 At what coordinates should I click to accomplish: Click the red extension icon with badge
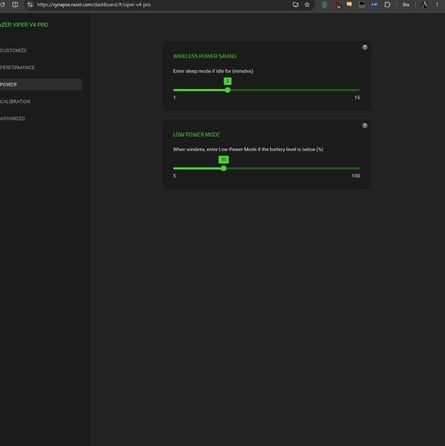337,5
